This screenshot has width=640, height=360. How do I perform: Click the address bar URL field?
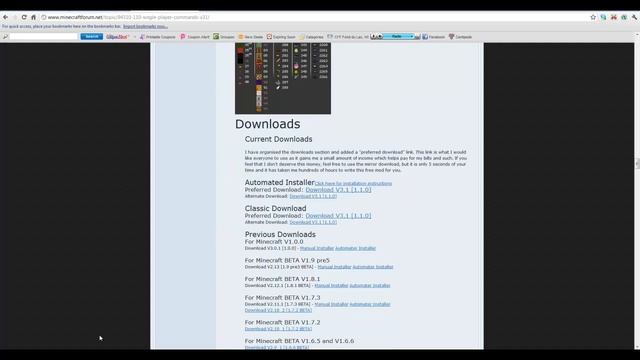click(x=314, y=17)
